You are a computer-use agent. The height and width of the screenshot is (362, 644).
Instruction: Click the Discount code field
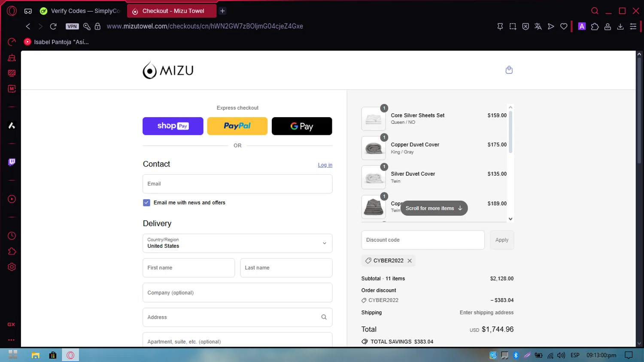[423, 240]
